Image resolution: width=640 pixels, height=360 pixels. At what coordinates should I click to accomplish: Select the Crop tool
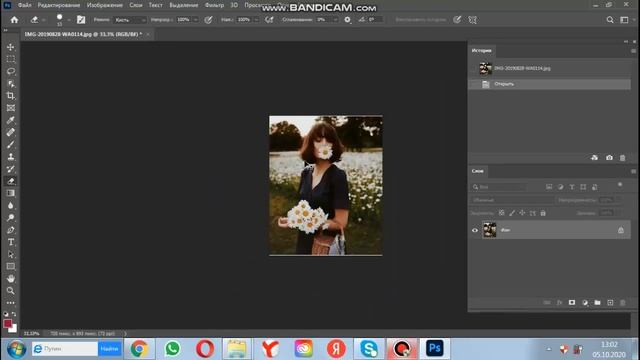click(x=11, y=96)
